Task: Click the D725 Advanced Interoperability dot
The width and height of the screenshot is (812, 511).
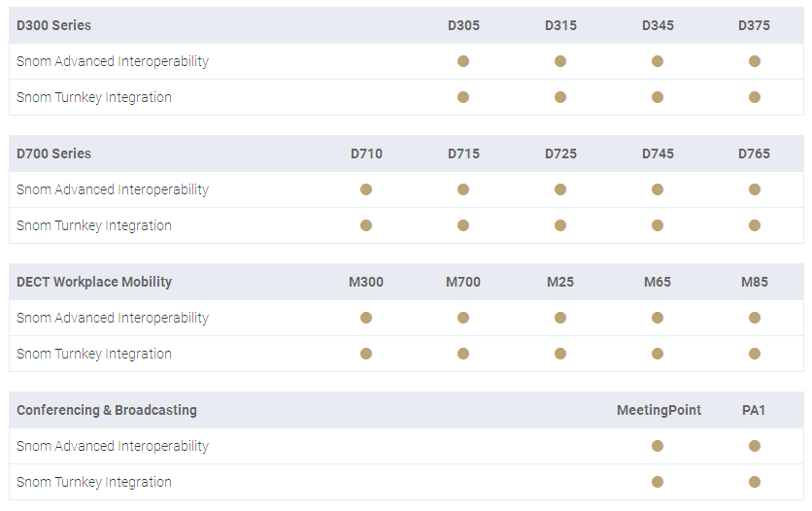Action: click(560, 189)
